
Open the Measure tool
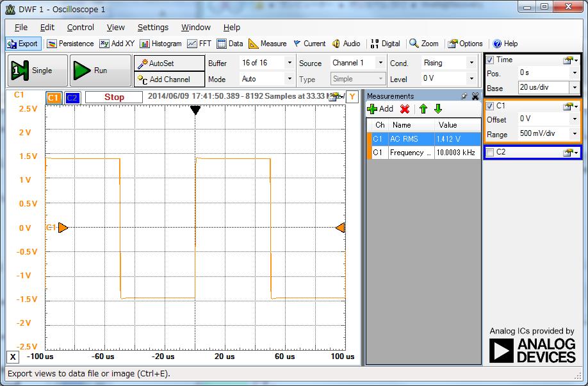pyautogui.click(x=268, y=44)
